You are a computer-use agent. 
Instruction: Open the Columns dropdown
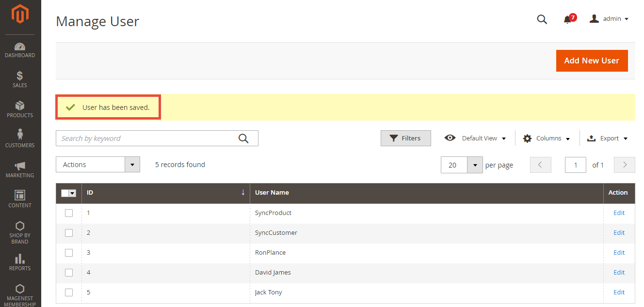pyautogui.click(x=546, y=138)
